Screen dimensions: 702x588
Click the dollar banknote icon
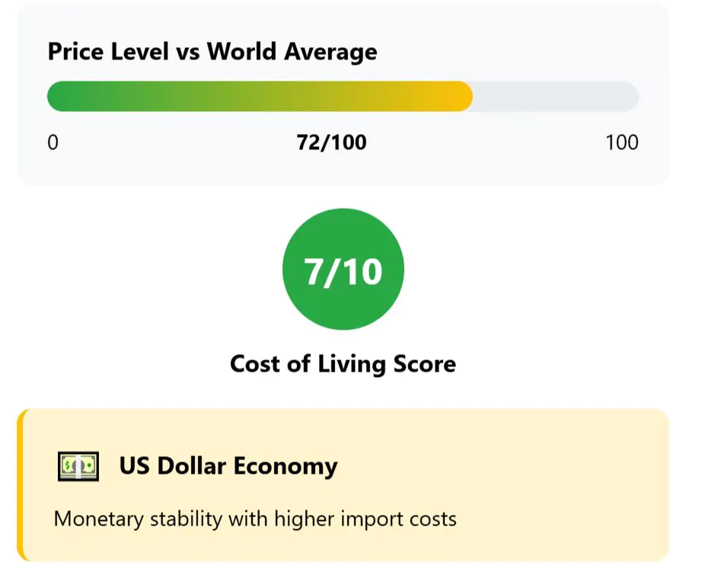[78, 466]
